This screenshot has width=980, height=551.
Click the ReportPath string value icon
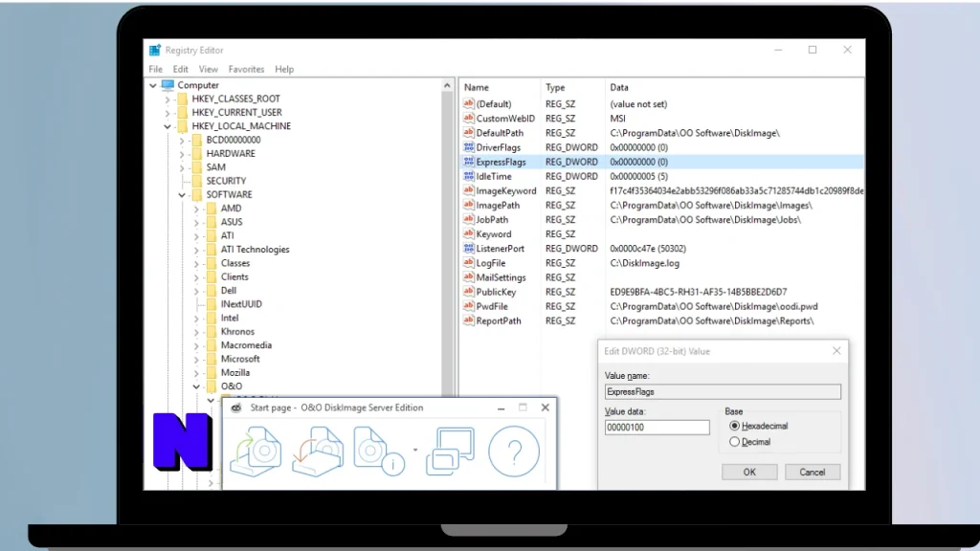(x=469, y=320)
